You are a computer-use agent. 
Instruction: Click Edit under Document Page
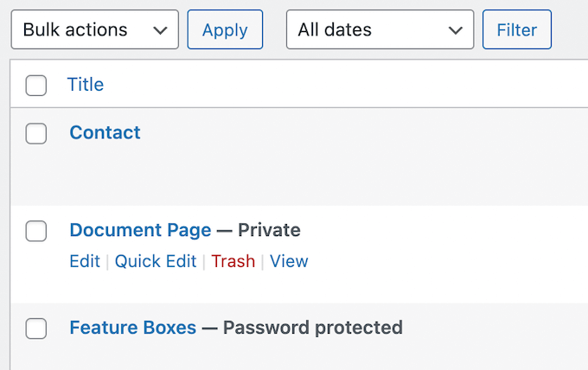point(85,261)
